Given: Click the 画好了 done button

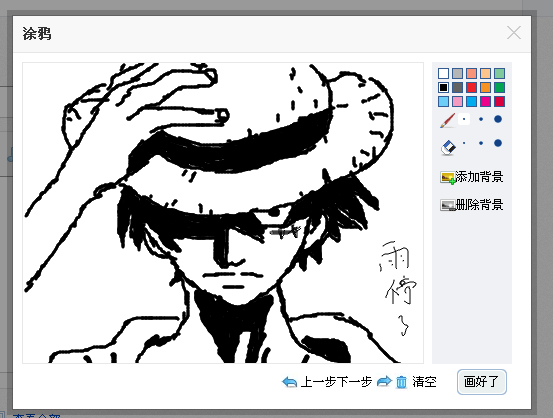Looking at the screenshot, I should [x=482, y=382].
